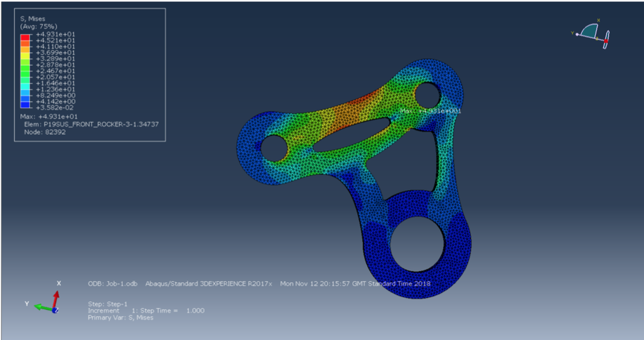
Task: Click the vertical paddle handle on the 3D compass
Action: click(x=606, y=40)
